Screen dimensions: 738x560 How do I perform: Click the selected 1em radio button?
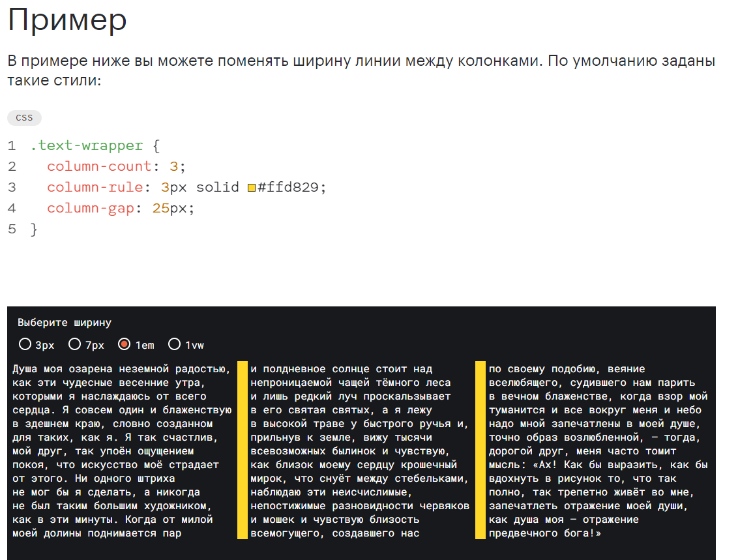(125, 344)
